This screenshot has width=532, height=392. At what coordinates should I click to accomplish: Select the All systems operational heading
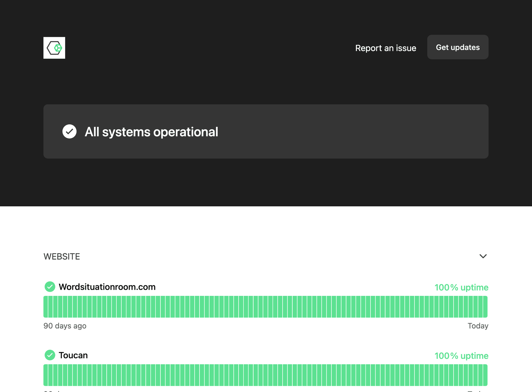151,132
